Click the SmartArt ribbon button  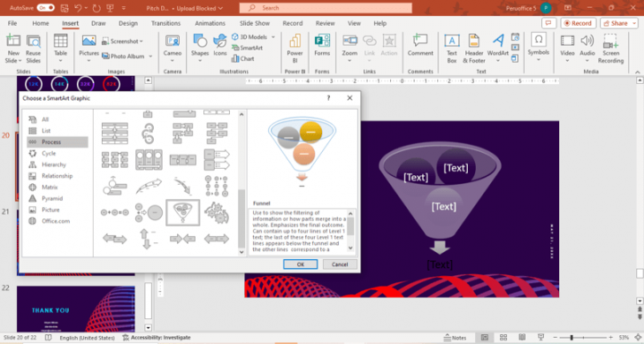pos(247,48)
